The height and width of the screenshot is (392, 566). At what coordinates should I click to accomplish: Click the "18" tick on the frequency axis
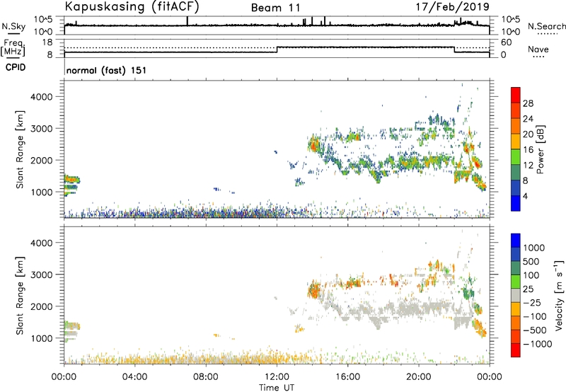[47, 42]
